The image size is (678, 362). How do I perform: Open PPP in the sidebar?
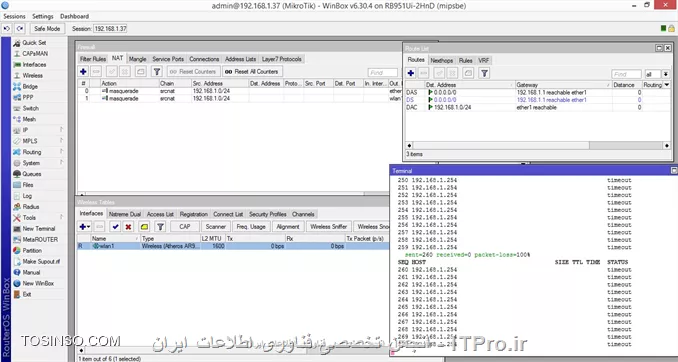pyautogui.click(x=28, y=97)
